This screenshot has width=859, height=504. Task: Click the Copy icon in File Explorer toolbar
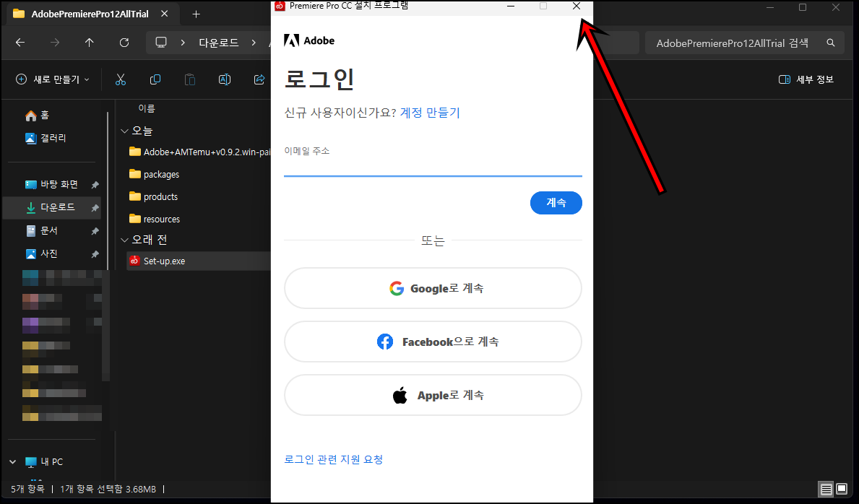pos(155,79)
